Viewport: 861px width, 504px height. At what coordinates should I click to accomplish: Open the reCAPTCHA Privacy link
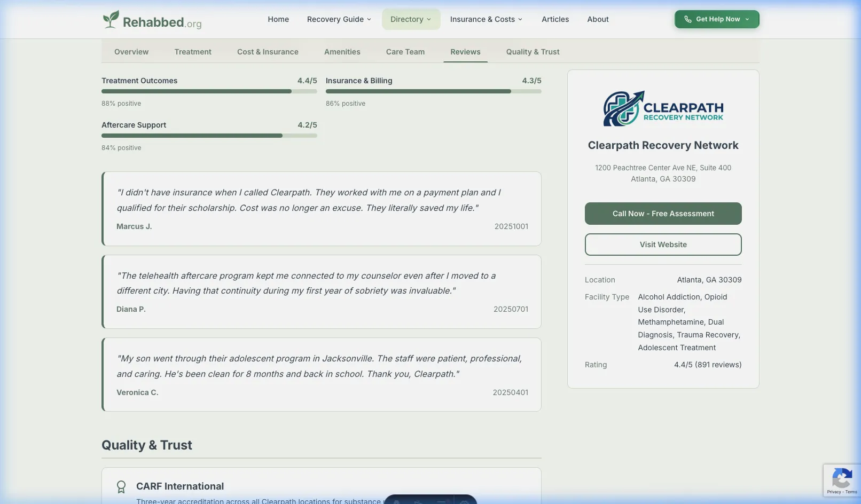pyautogui.click(x=833, y=492)
